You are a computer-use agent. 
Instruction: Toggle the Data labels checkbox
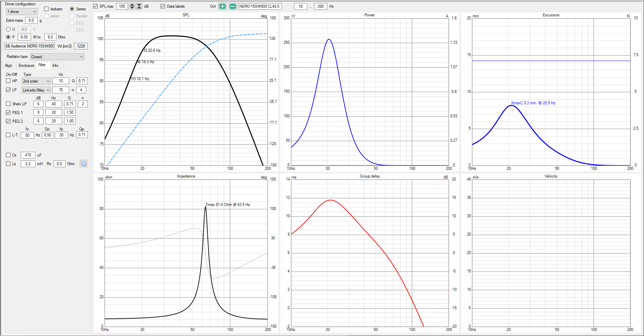pos(163,6)
